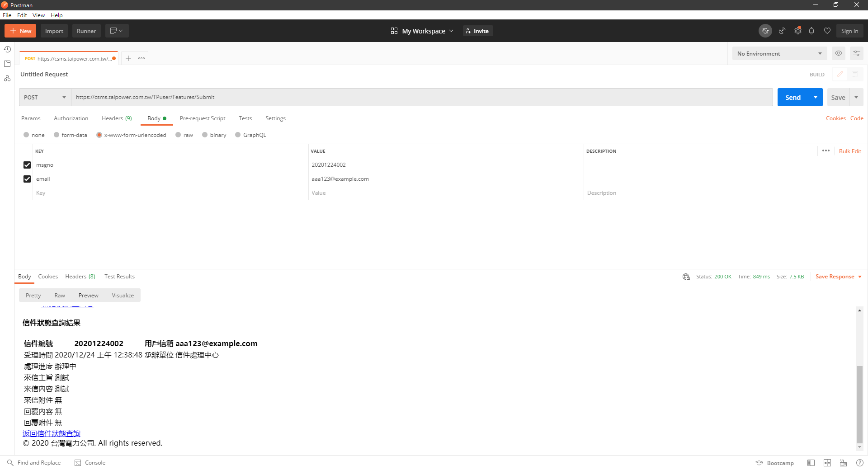This screenshot has height=470, width=868.
Task: Select the raw body type radio
Action: coord(178,135)
